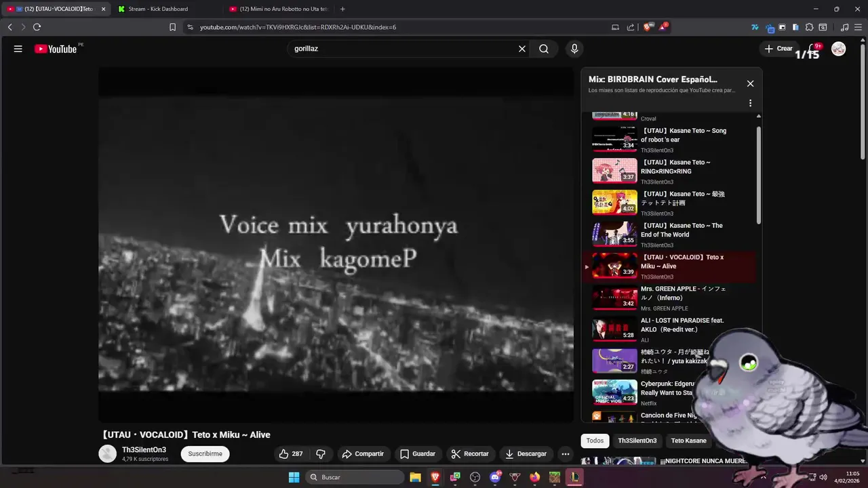Open the YouTube hamburger guide menu

tap(18, 49)
